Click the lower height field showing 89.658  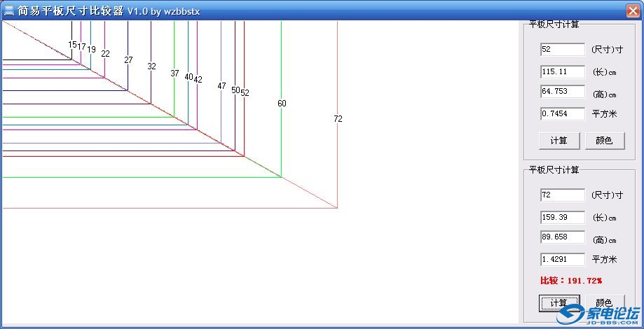point(562,237)
